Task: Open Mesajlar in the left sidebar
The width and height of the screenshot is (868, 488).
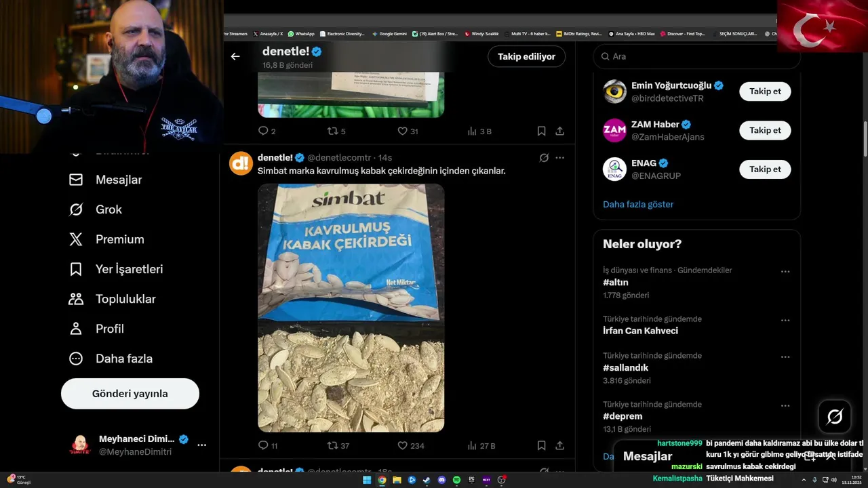Action: [x=106, y=180]
